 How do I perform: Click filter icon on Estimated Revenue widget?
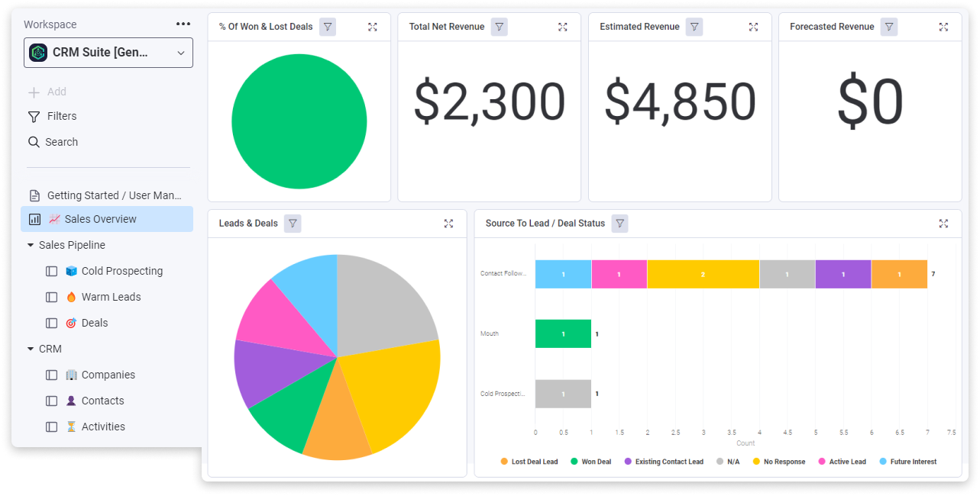click(694, 27)
